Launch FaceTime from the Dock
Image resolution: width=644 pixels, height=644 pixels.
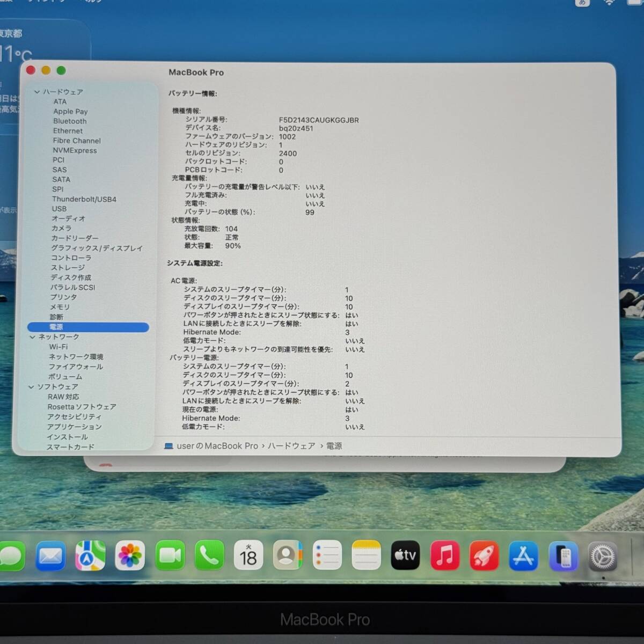(170, 555)
